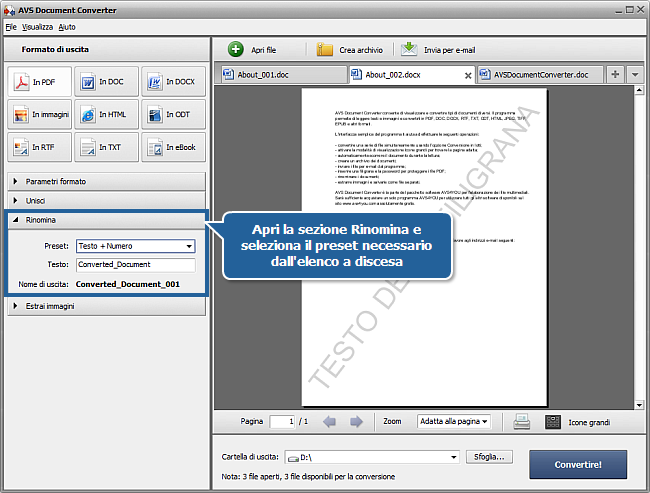The image size is (650, 493).
Task: Click the printer icon
Action: 521,422
